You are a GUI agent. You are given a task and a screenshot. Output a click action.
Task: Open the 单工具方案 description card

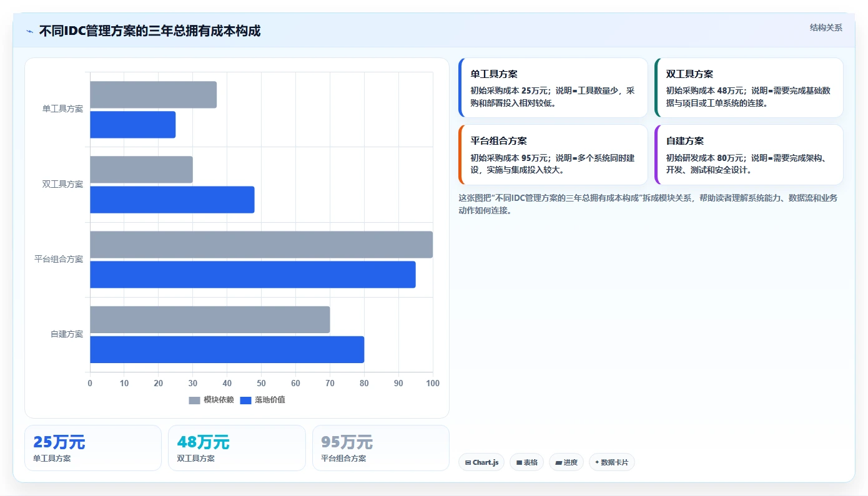tap(553, 88)
